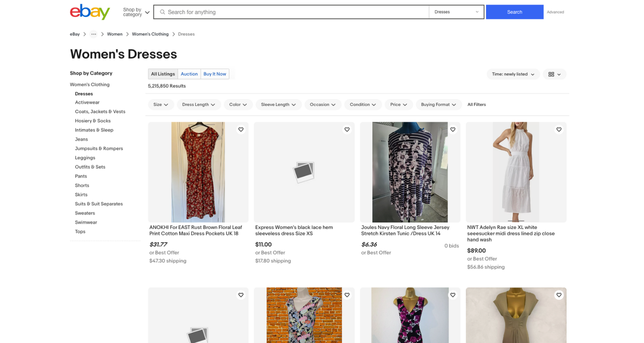Image resolution: width=644 pixels, height=343 pixels.
Task: Open Hosiery & Socks category
Action: click(93, 121)
